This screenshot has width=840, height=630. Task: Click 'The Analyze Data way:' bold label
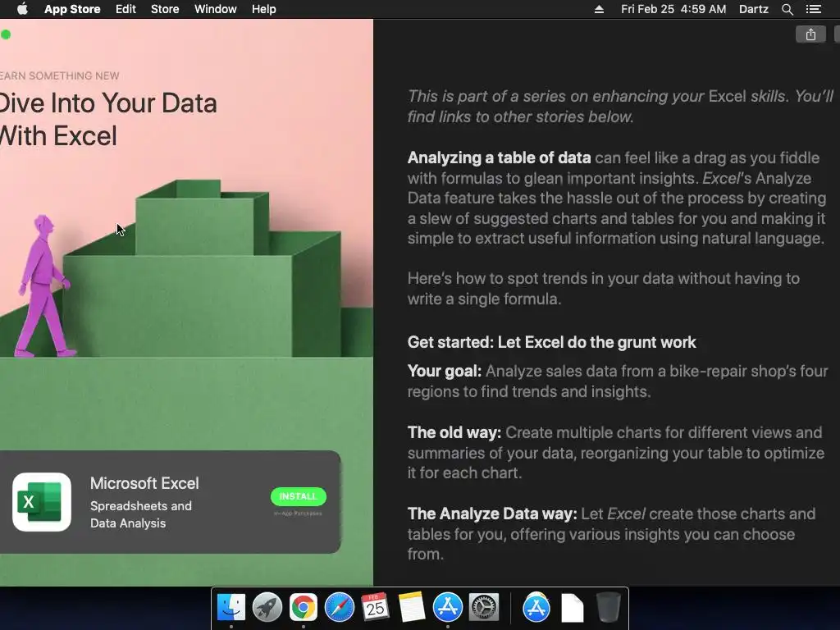(x=492, y=514)
